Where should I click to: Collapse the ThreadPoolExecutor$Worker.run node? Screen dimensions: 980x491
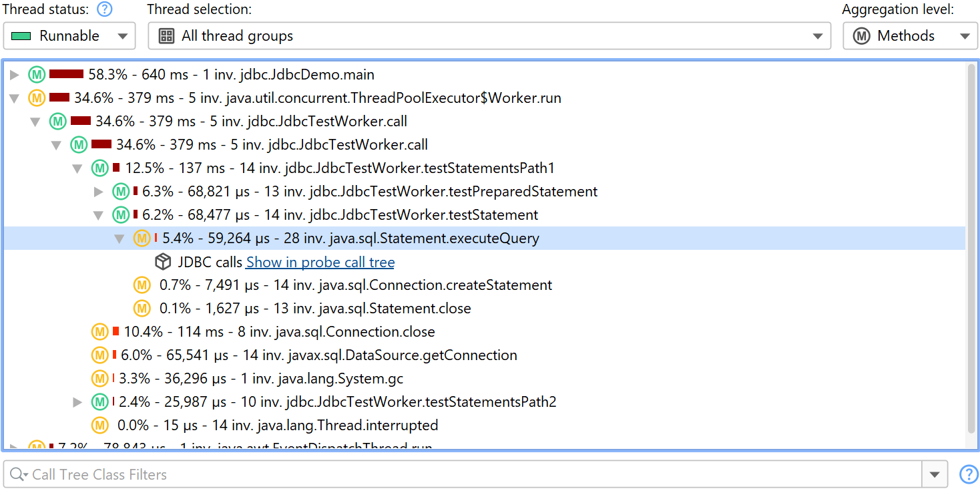15,98
